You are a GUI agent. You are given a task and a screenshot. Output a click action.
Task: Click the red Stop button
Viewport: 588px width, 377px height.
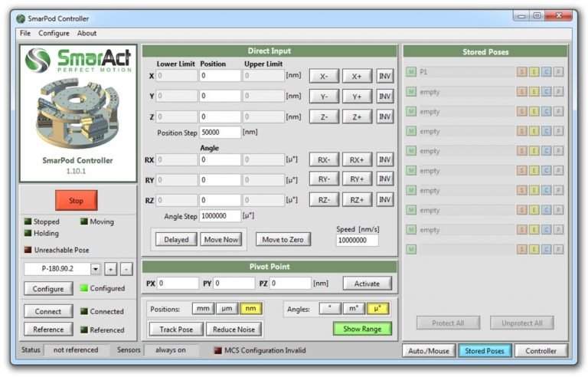click(x=76, y=201)
